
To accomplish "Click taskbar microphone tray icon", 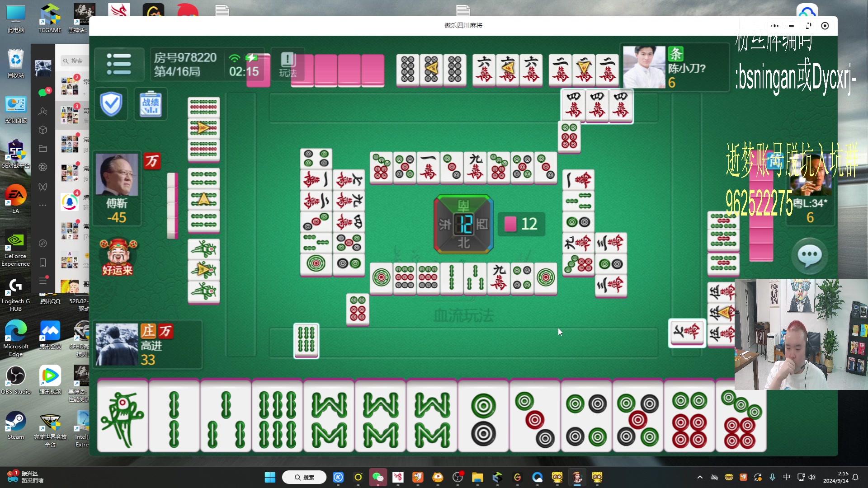I will coord(773,477).
